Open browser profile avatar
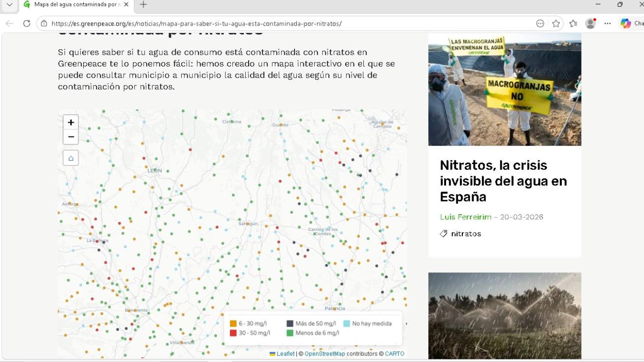Image resolution: width=644 pixels, height=362 pixels. [x=590, y=24]
